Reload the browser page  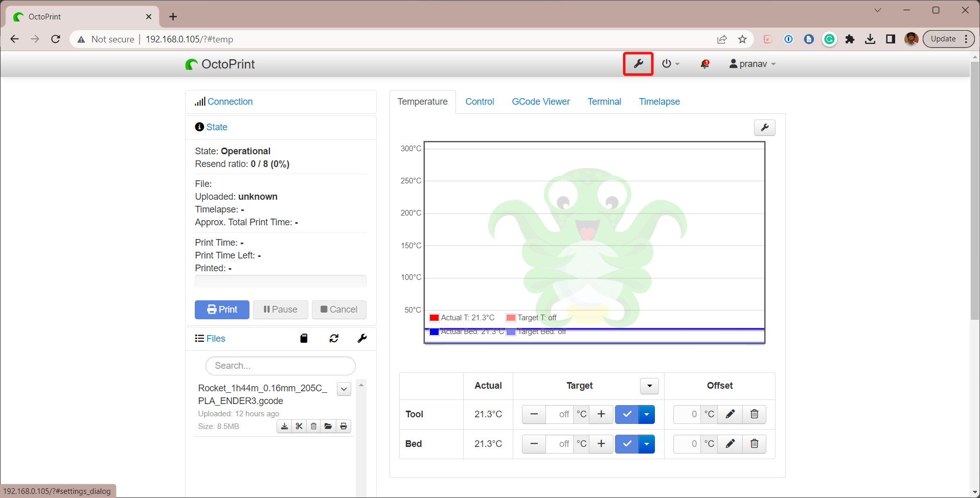tap(56, 39)
